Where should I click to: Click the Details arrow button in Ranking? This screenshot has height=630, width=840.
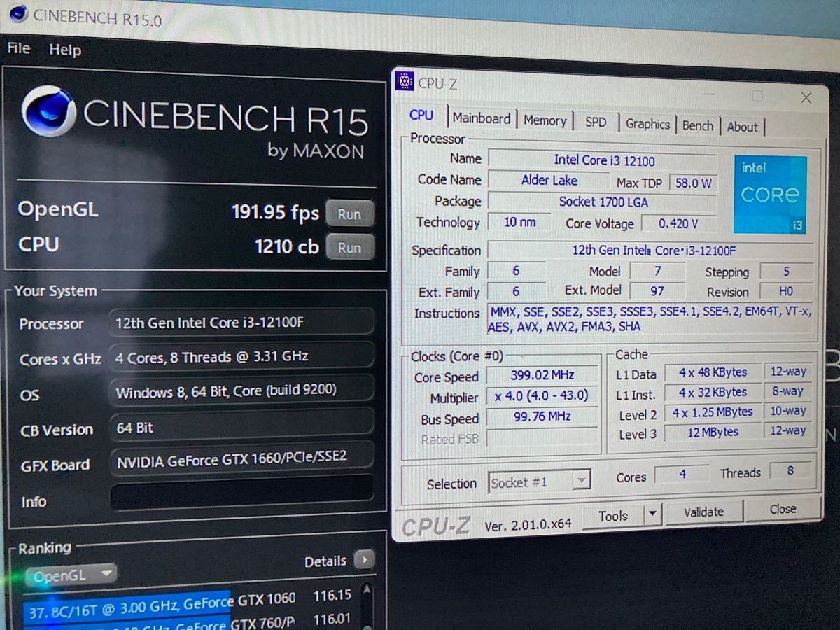(x=364, y=560)
